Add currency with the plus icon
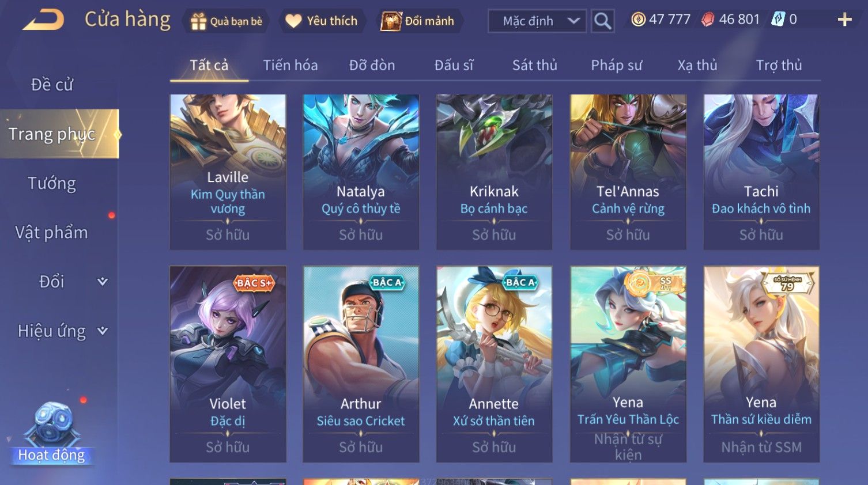Image resolution: width=868 pixels, height=485 pixels. point(845,20)
